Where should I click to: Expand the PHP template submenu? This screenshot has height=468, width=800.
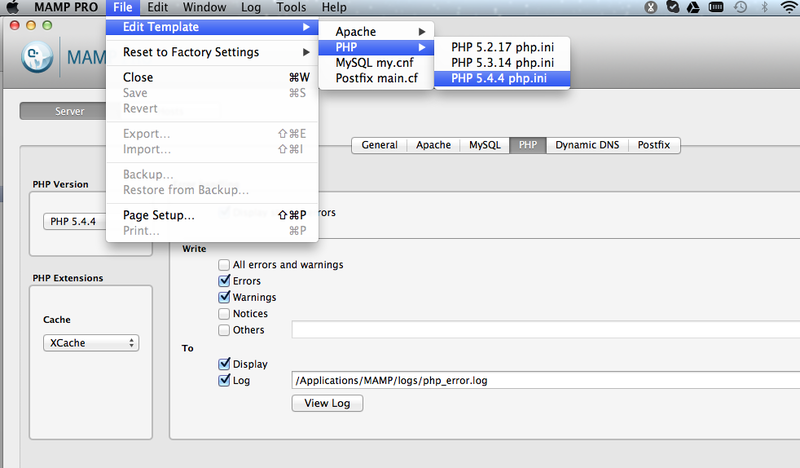[377, 47]
